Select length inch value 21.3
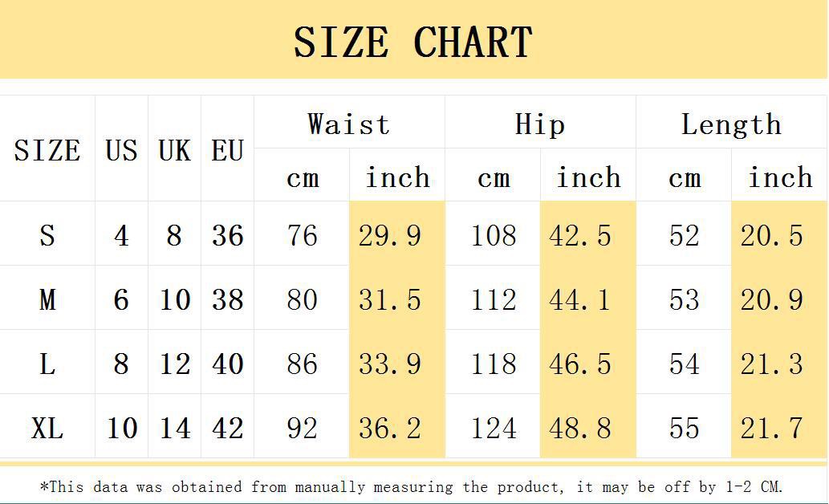This screenshot has height=504, width=829. (771, 364)
